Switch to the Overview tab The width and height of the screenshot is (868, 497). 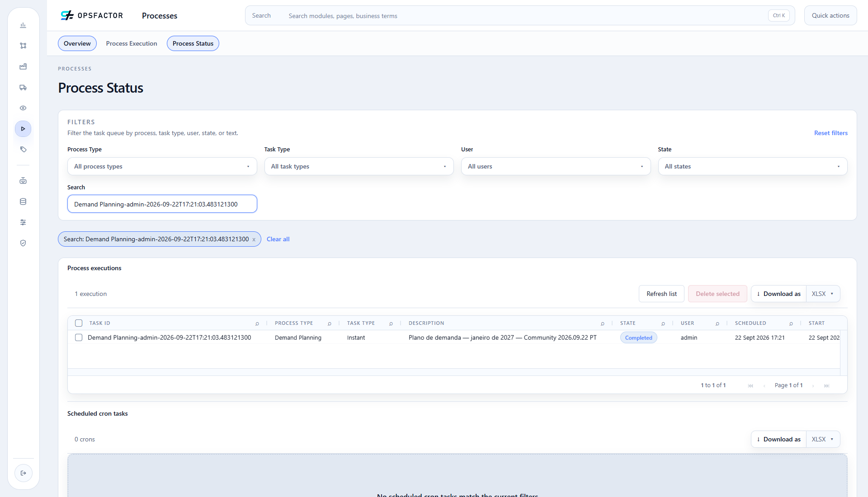[77, 43]
